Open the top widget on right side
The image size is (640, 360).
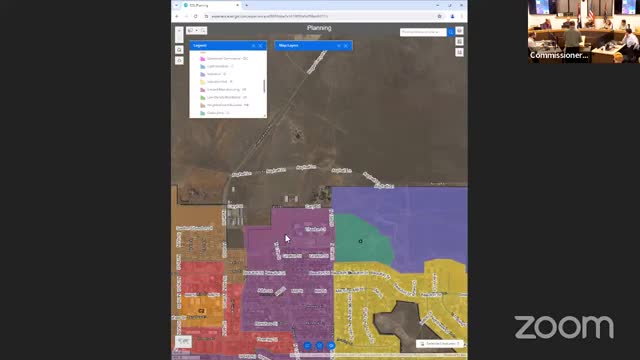coord(459,31)
